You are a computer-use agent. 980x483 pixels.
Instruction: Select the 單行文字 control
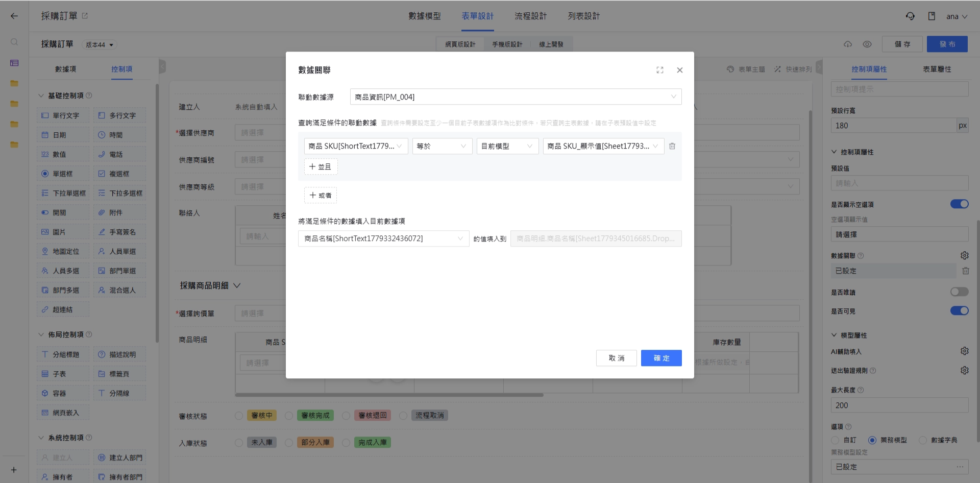[x=63, y=115]
